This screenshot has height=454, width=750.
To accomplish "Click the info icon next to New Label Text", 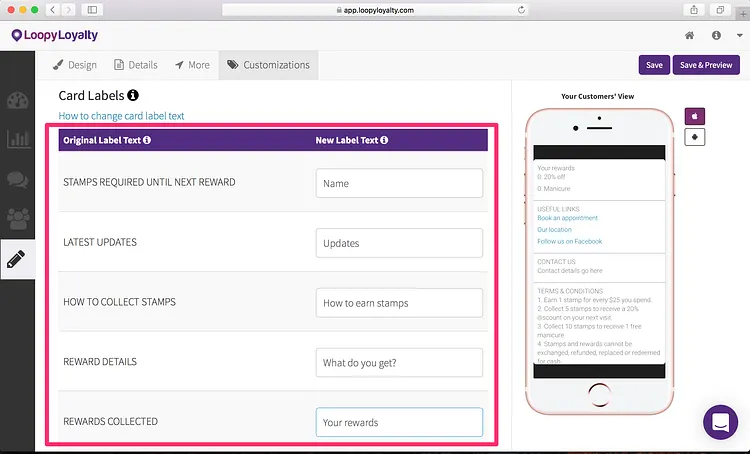I will tap(384, 140).
